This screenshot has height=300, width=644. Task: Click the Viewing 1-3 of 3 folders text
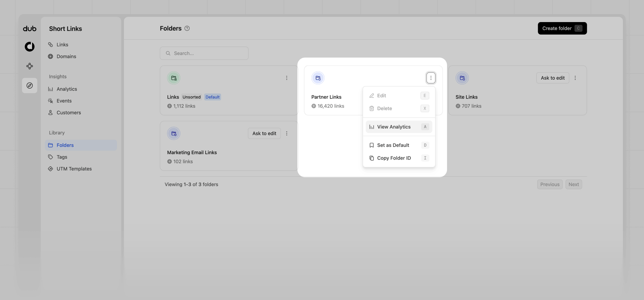tap(191, 185)
